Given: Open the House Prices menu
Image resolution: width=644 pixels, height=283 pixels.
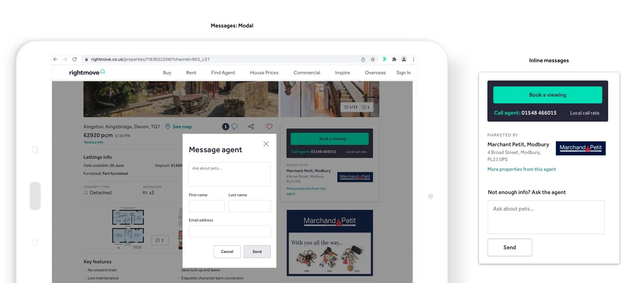Looking at the screenshot, I should click(x=264, y=73).
